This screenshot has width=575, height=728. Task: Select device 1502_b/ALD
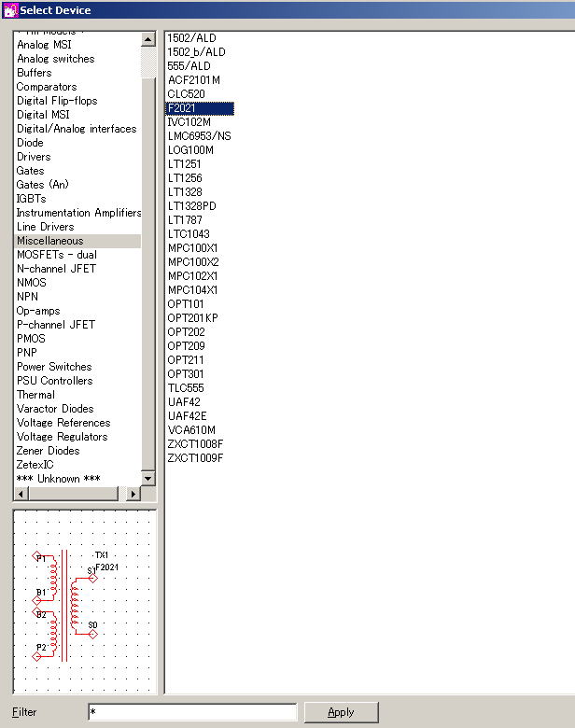(x=196, y=52)
